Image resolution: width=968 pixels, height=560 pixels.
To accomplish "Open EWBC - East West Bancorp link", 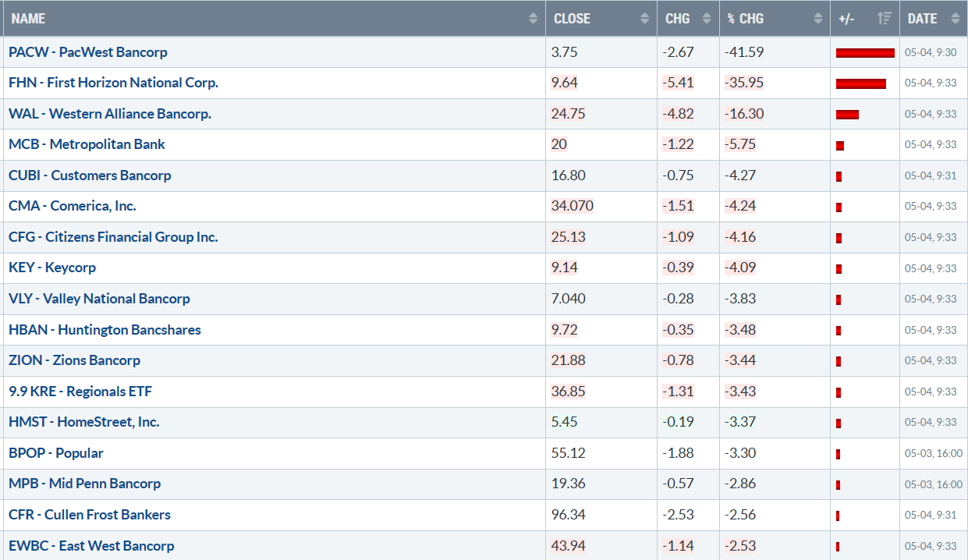I will 91,546.
